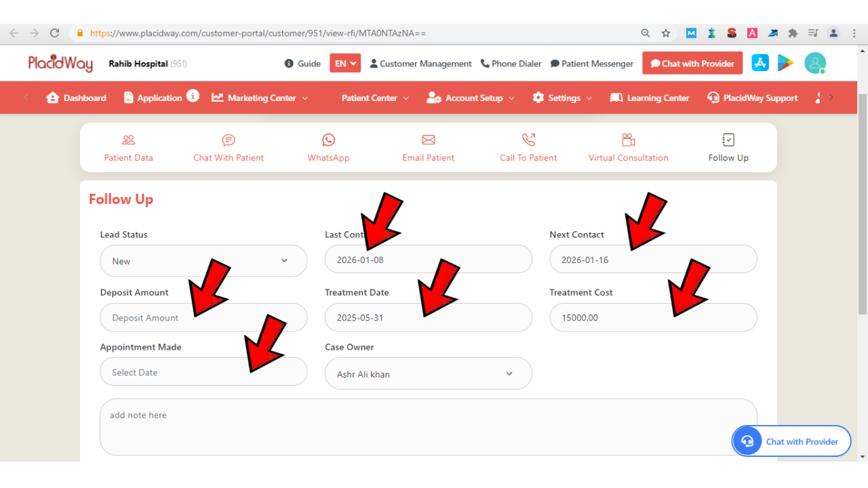868x488 pixels.
Task: Change language with the EN dropdown
Action: 345,64
